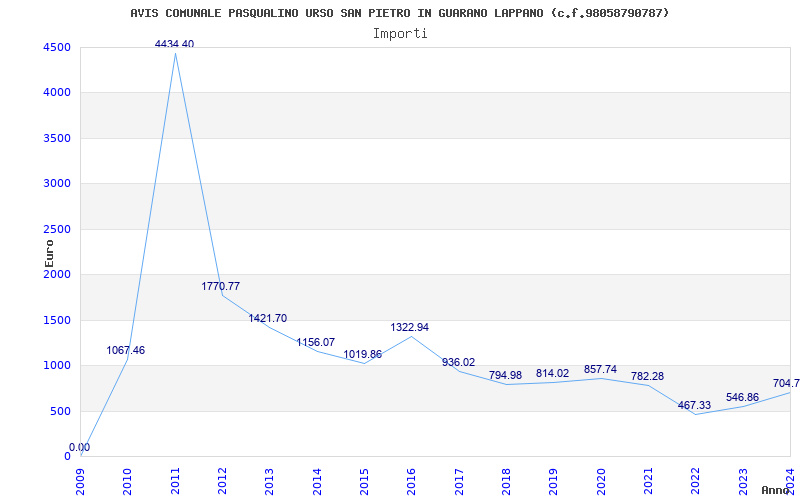
Task: Click the 2010 x-axis year label
Action: coord(128,481)
